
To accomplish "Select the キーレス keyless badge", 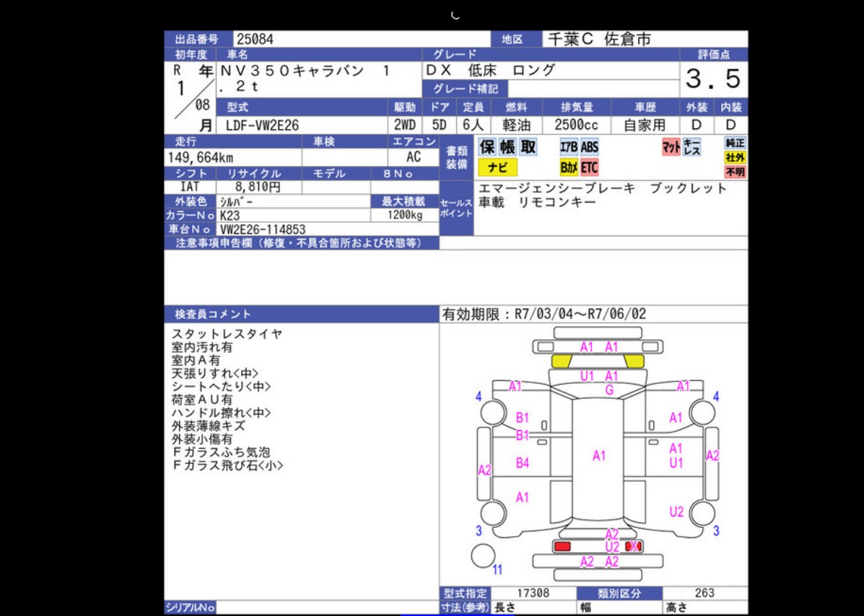I will click(691, 147).
